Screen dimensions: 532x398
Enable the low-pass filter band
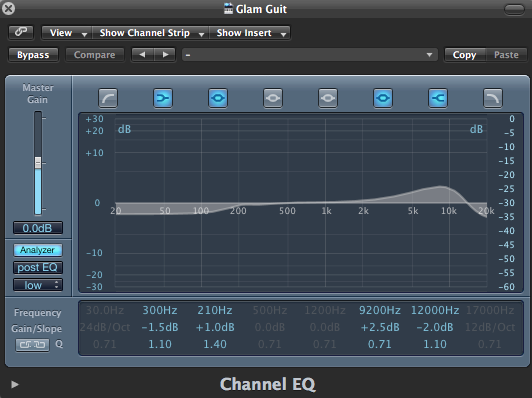(x=493, y=98)
